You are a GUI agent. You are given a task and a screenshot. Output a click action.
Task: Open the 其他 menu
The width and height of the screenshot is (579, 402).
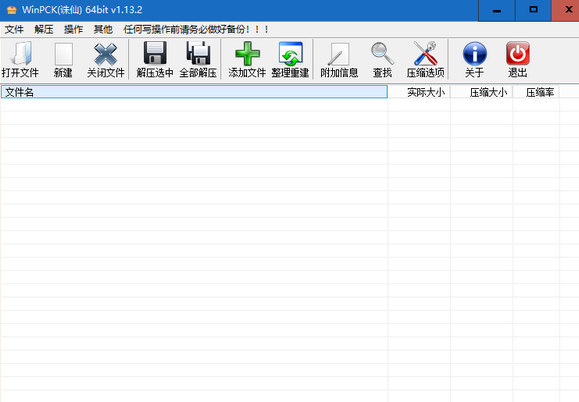pos(103,29)
